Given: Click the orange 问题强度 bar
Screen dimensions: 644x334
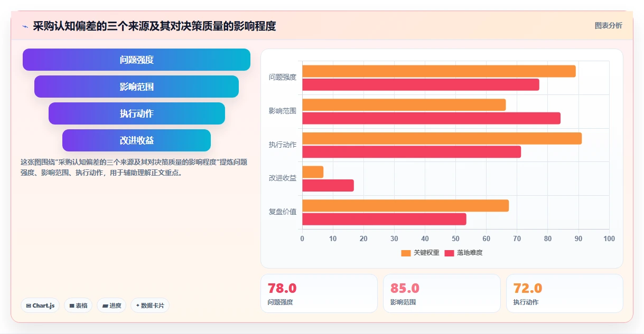Looking at the screenshot, I should (438, 71).
